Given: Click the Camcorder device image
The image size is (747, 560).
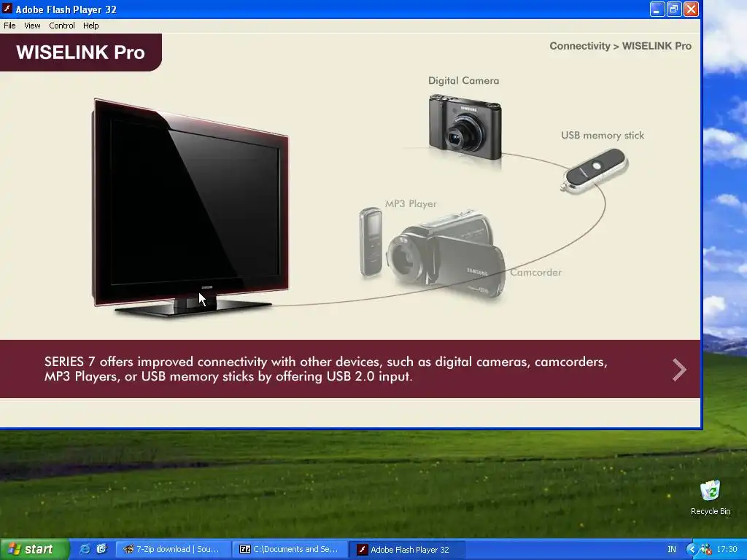Looking at the screenshot, I should 446,254.
